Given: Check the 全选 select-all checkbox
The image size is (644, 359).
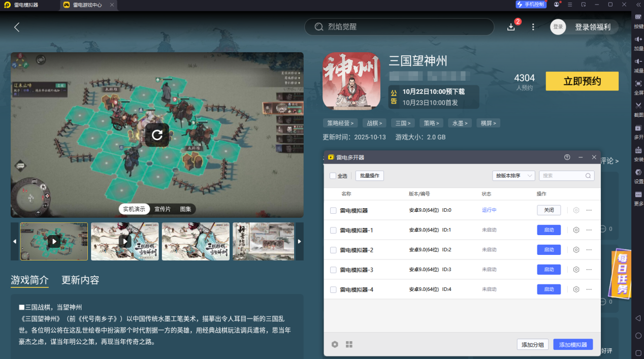Looking at the screenshot, I should tap(333, 176).
